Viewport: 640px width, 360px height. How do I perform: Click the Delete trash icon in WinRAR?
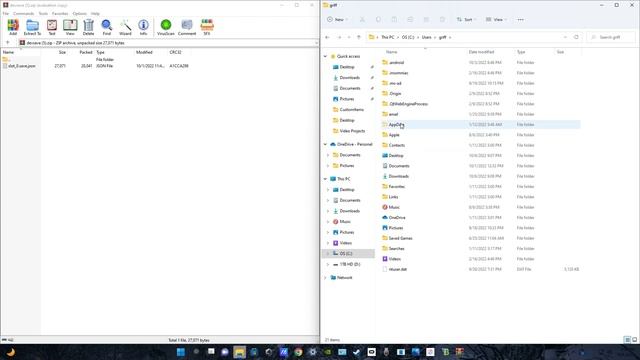[x=88, y=27]
